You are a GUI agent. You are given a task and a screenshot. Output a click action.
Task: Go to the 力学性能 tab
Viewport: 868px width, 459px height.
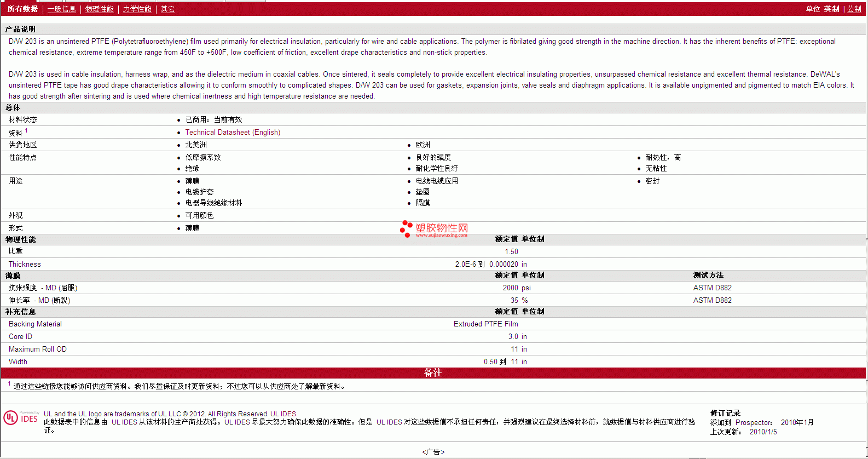point(137,9)
